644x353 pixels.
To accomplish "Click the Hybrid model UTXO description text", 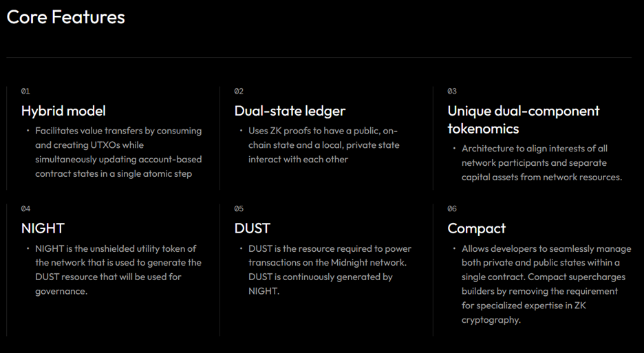I will point(118,152).
